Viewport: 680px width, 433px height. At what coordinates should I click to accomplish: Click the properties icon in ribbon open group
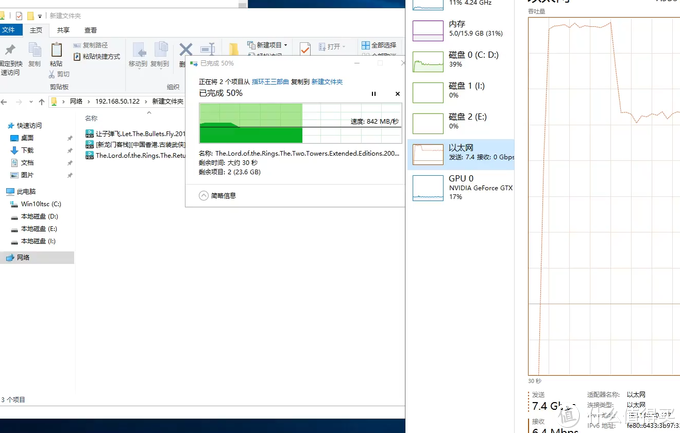(305, 49)
